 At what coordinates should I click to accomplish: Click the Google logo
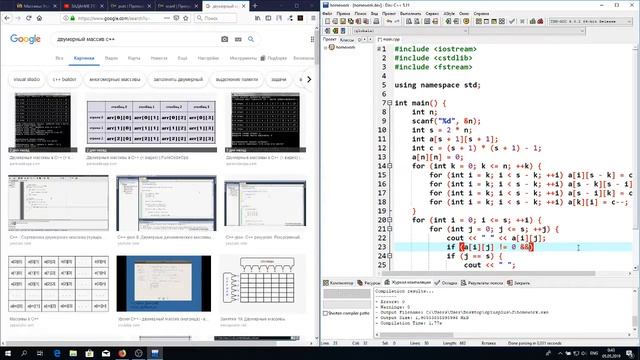25,39
